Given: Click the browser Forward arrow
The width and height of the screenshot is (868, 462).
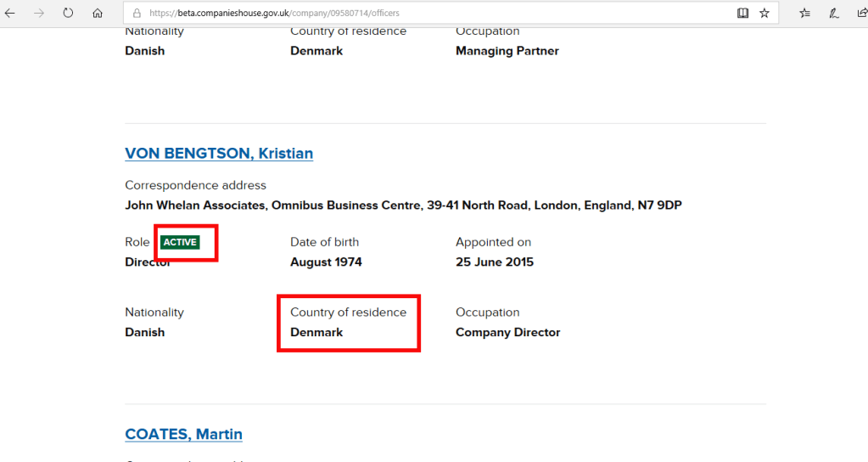Looking at the screenshot, I should [39, 14].
